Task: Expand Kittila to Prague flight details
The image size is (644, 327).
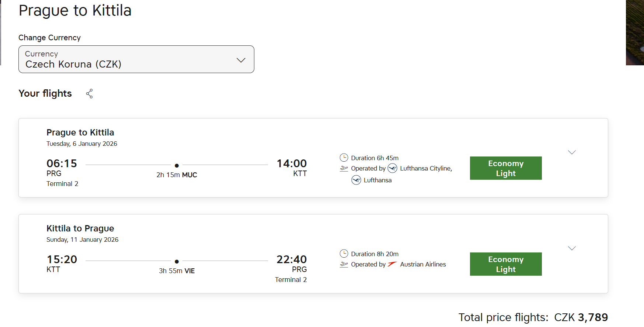Action: tap(572, 248)
